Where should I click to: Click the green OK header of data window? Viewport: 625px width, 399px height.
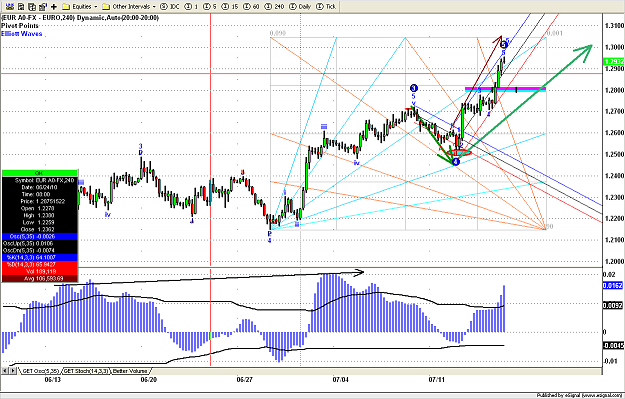[x=39, y=173]
